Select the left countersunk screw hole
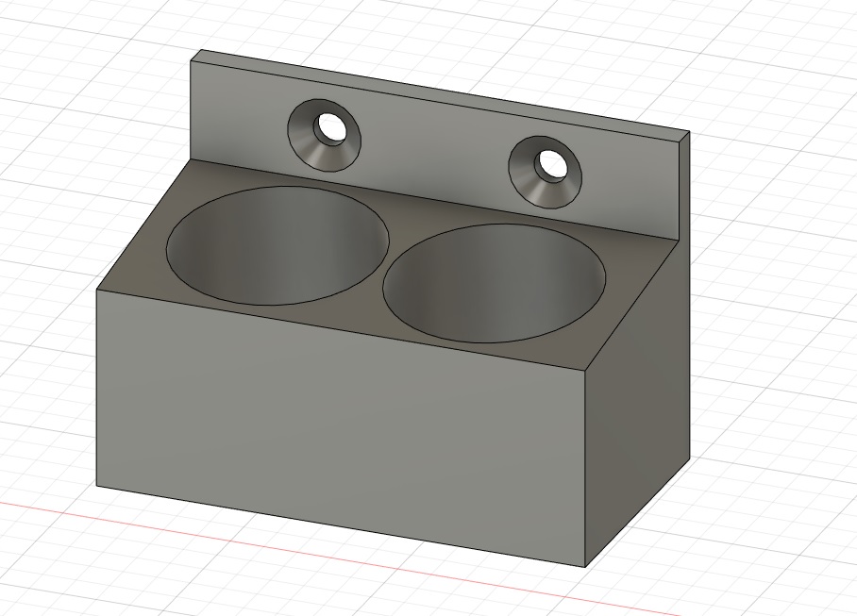 (324, 135)
